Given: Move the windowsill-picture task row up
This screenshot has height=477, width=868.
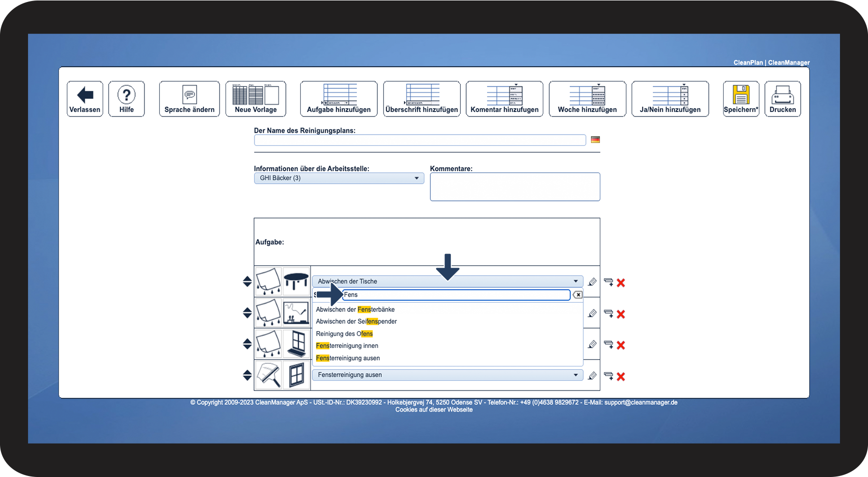Looking at the screenshot, I should click(247, 341).
